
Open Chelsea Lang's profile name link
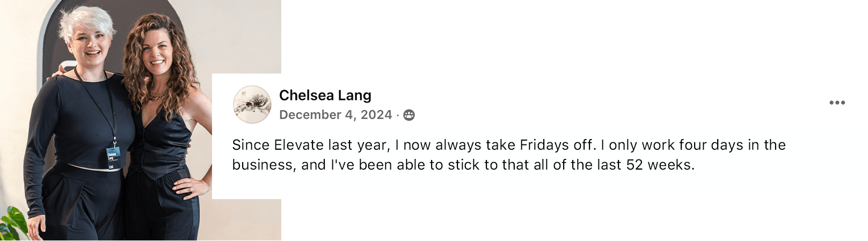coord(325,95)
